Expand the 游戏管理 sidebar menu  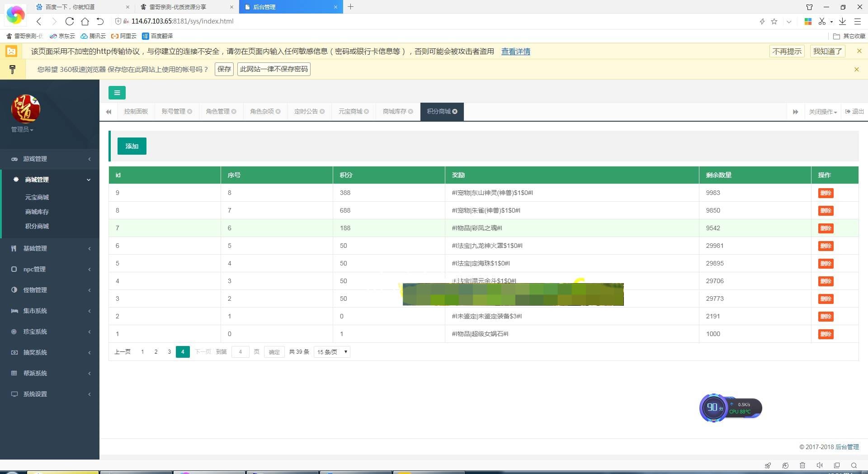click(50, 159)
